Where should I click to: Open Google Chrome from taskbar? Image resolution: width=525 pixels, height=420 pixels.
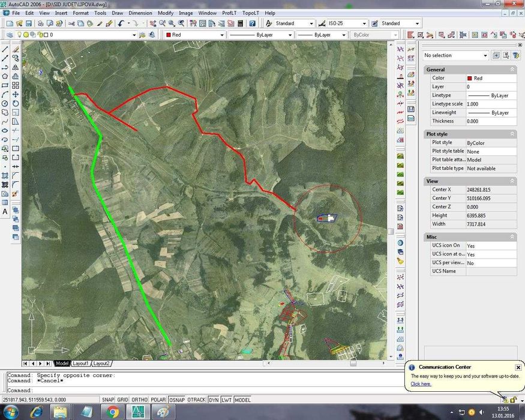(x=113, y=412)
